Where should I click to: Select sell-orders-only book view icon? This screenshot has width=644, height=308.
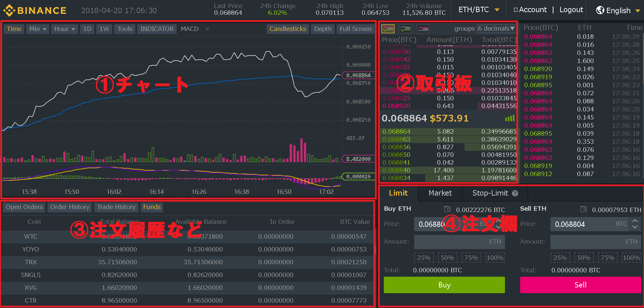point(423,29)
